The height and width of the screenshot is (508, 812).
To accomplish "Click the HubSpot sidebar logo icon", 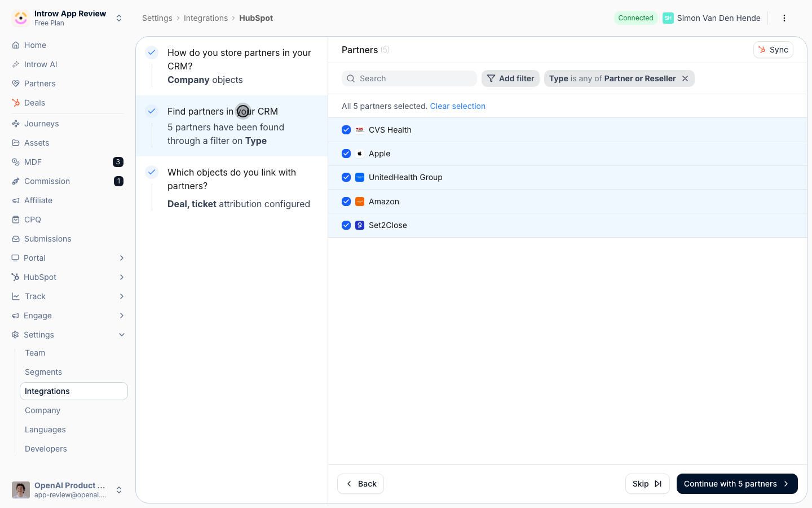I will point(16,277).
